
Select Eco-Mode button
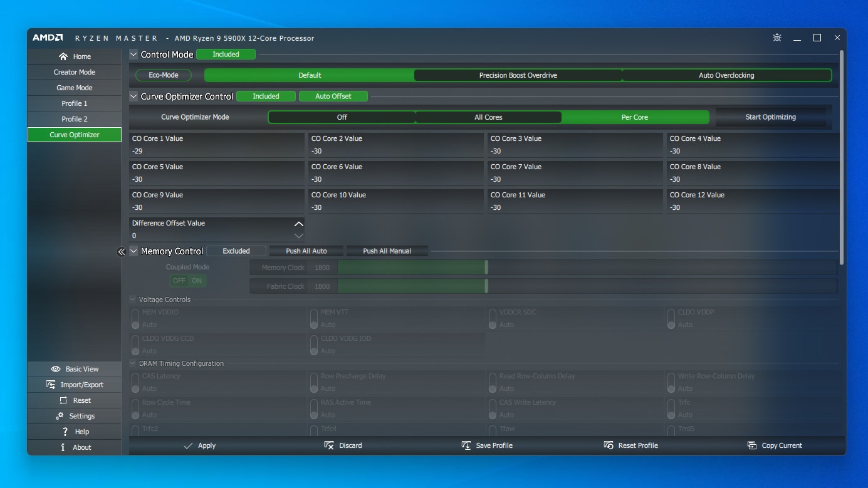pyautogui.click(x=164, y=75)
